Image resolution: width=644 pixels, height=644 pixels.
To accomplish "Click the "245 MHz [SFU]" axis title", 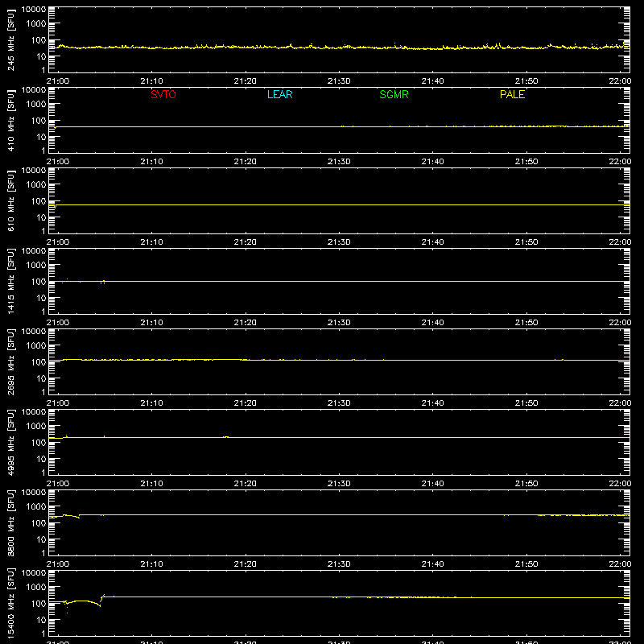I will tap(11, 39).
